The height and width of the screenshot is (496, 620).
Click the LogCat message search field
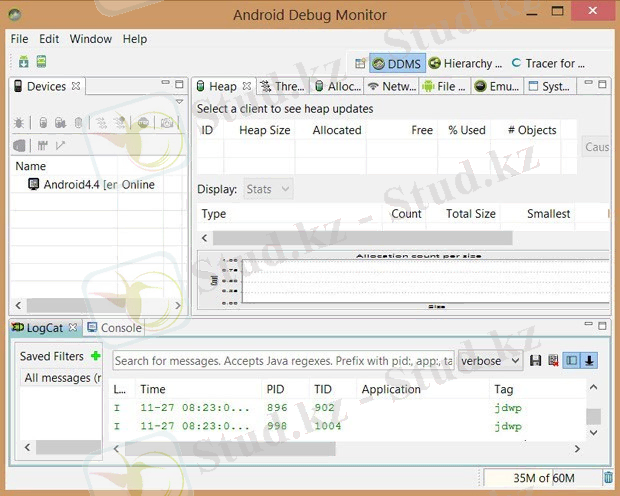click(x=282, y=361)
